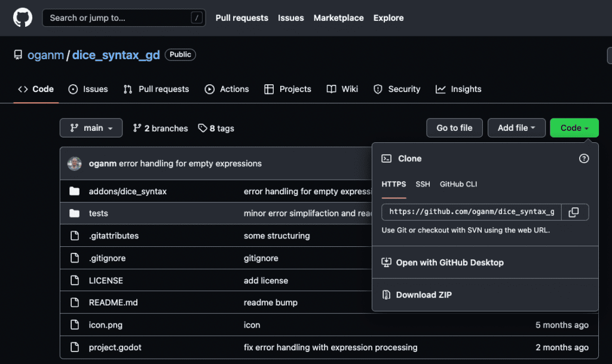View the 8 tags link

[x=216, y=128]
